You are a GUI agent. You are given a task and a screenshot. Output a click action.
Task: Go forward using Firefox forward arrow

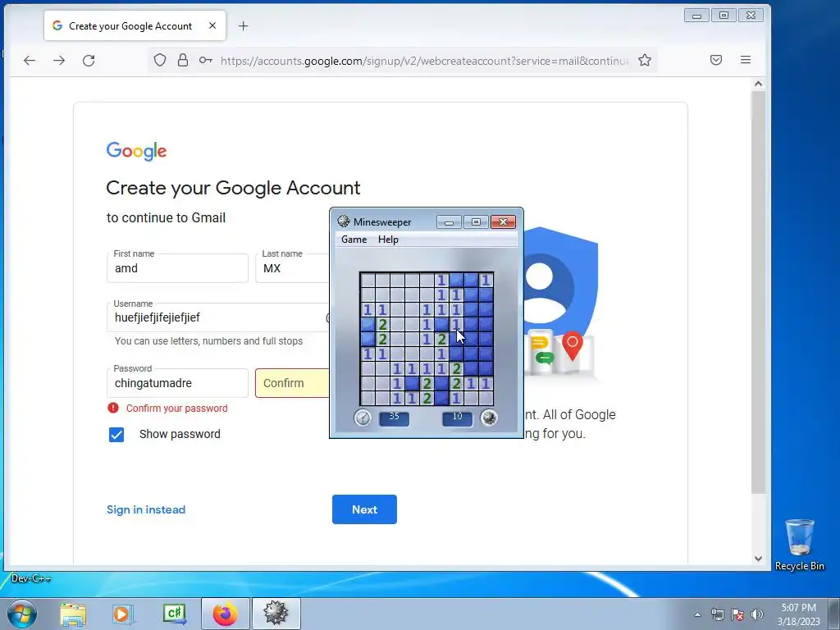pyautogui.click(x=59, y=61)
